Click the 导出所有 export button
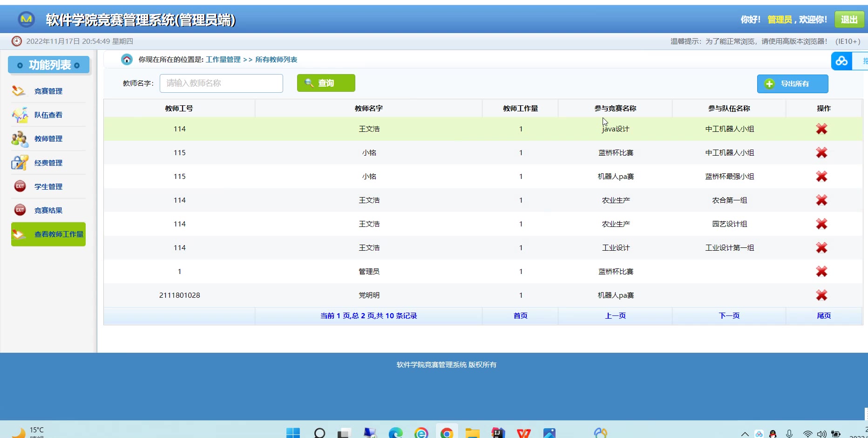This screenshot has height=438, width=868. pos(792,84)
